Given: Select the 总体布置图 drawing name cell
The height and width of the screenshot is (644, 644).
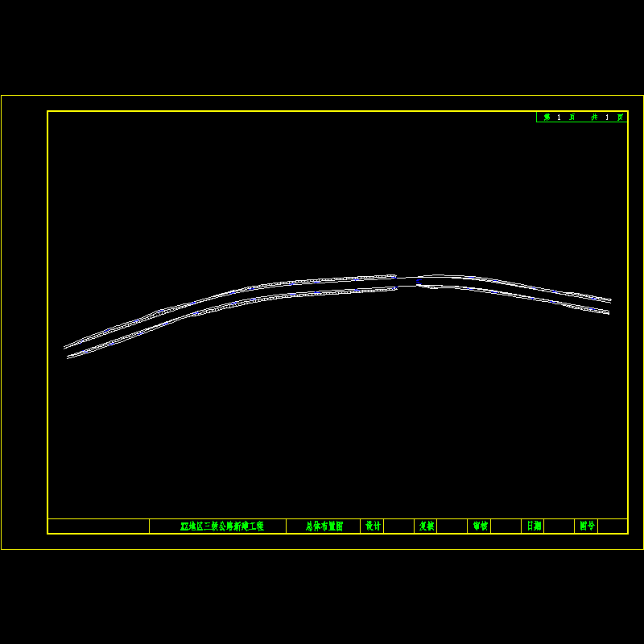Looking at the screenshot, I should tap(324, 526).
